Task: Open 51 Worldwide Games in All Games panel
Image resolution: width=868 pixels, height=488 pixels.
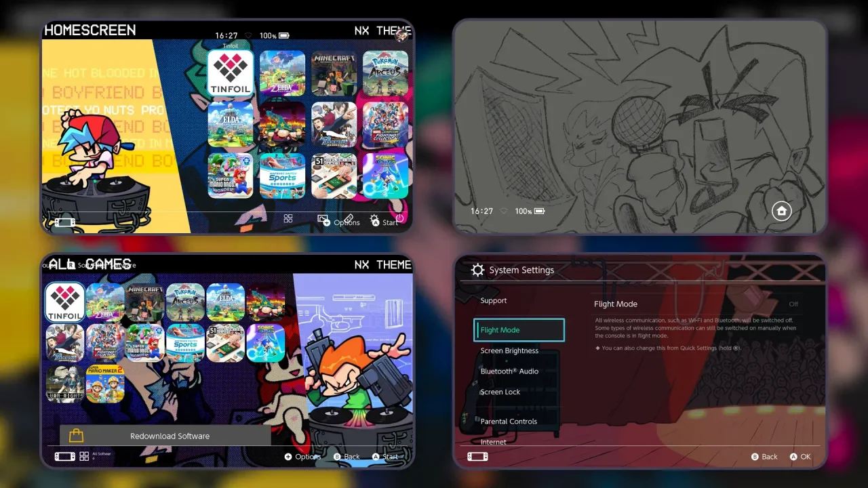Action: pos(226,343)
